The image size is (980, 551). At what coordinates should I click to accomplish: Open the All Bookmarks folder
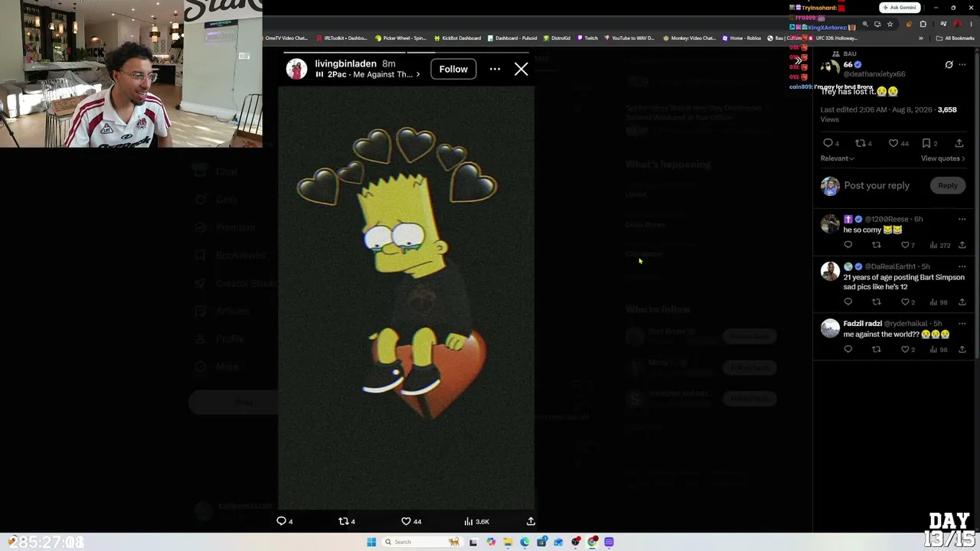(956, 38)
